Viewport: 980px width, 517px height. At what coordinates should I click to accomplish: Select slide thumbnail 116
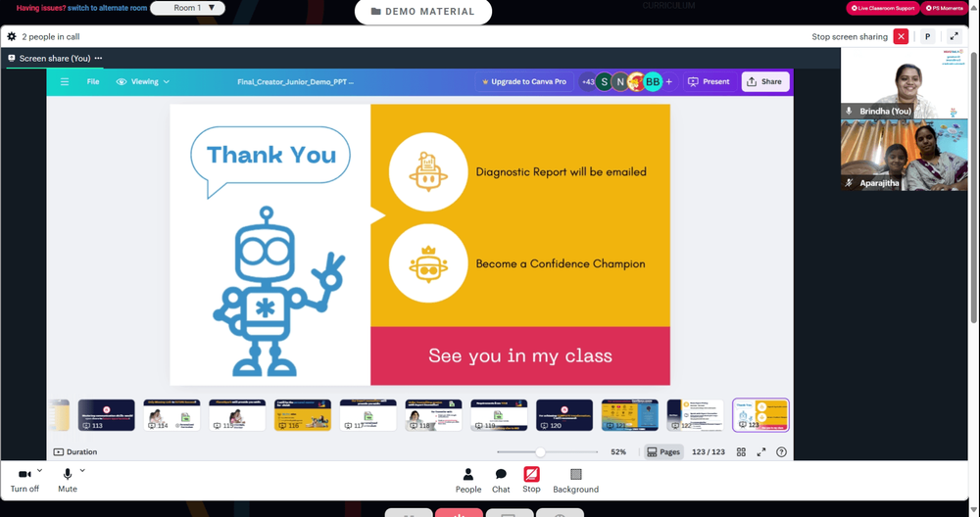tap(303, 415)
